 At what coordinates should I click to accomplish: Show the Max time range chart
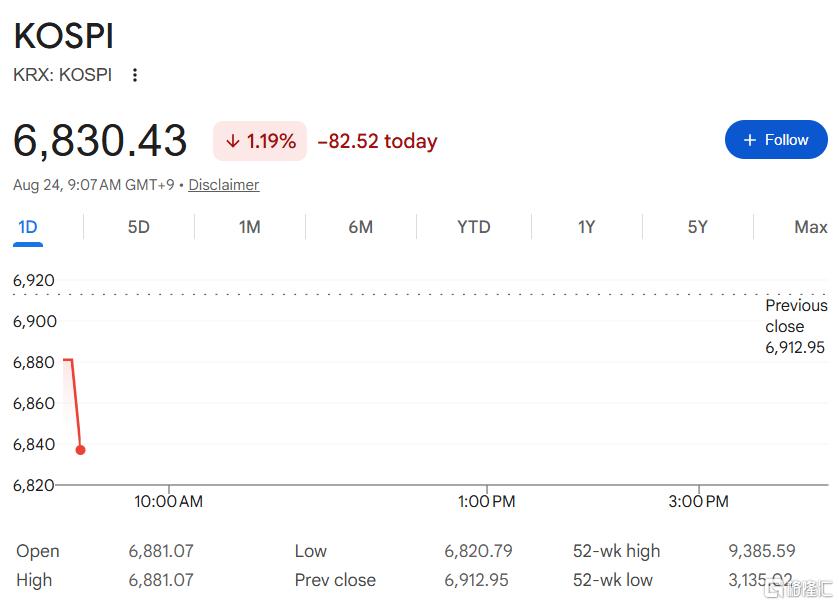(x=811, y=227)
